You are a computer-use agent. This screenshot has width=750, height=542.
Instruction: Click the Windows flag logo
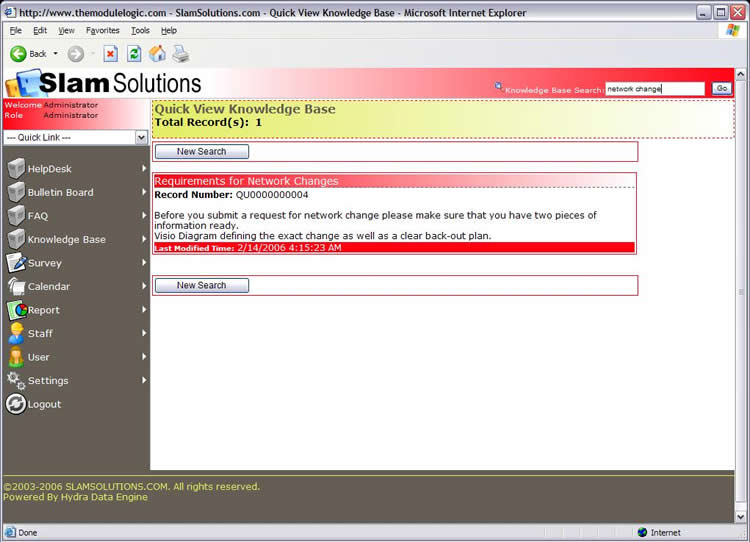[732, 30]
